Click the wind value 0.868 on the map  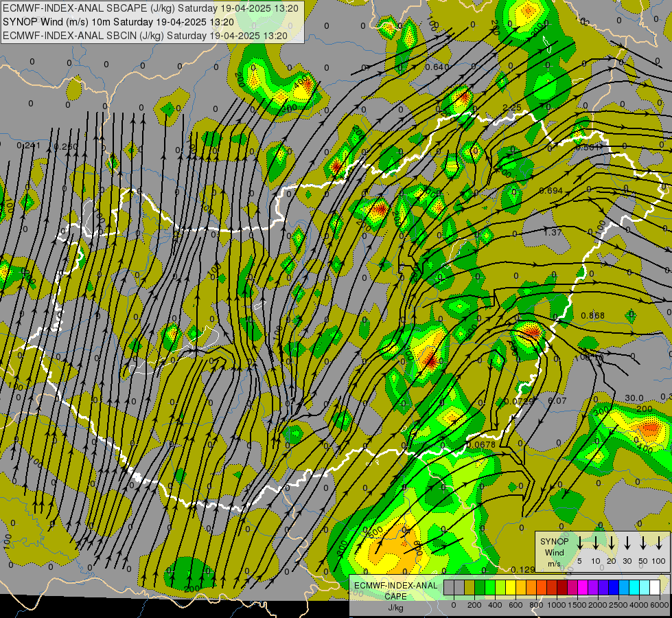coord(592,315)
